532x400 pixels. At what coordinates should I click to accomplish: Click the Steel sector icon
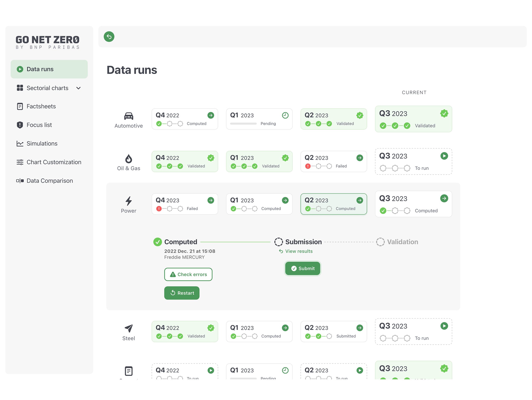[129, 328]
